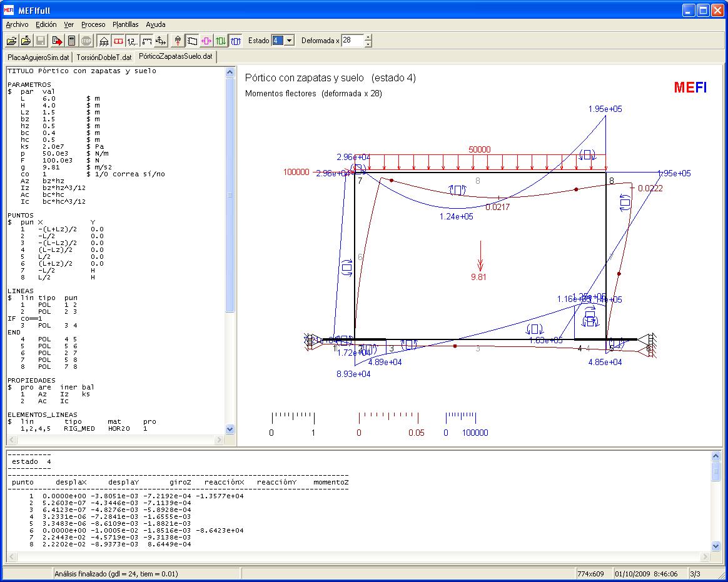Toggle the supports display icon
This screenshot has width=728, height=582.
pos(104,41)
